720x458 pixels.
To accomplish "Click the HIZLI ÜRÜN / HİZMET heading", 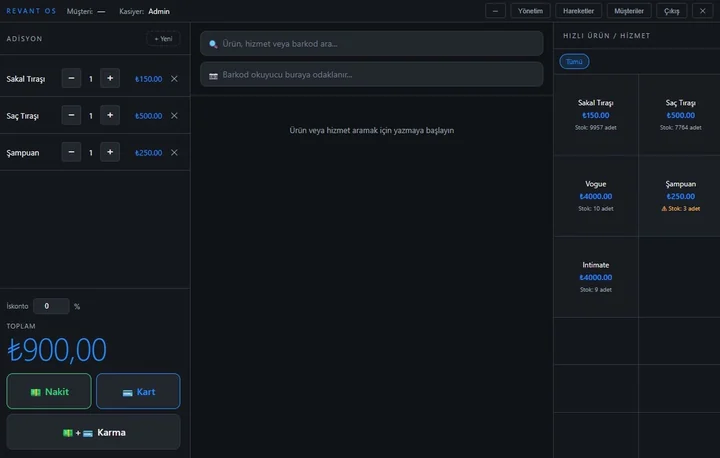I will point(607,35).
